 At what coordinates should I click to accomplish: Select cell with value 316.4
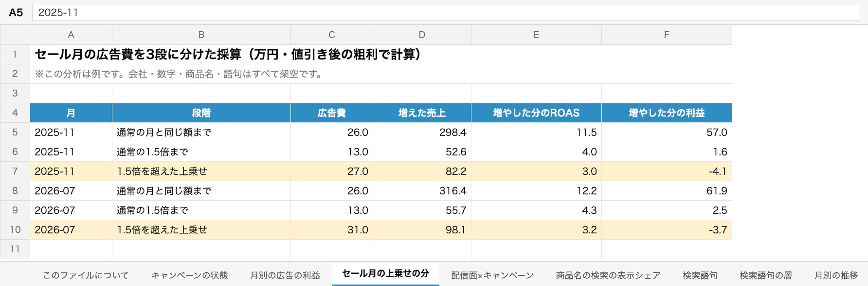click(422, 191)
